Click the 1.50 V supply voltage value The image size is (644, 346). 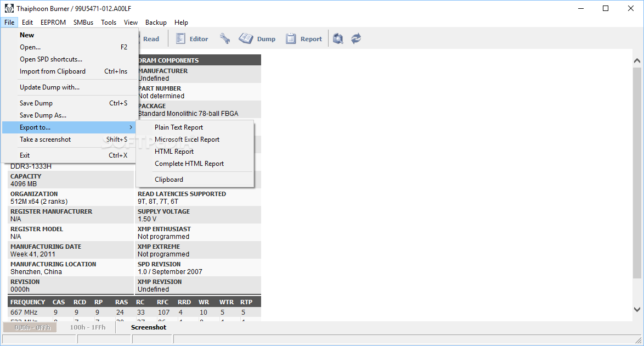point(147,219)
